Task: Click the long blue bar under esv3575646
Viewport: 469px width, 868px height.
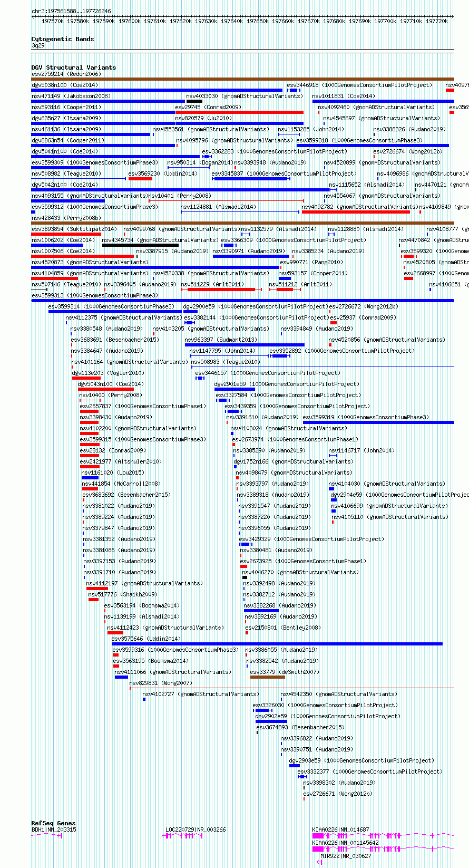Action: [277, 644]
